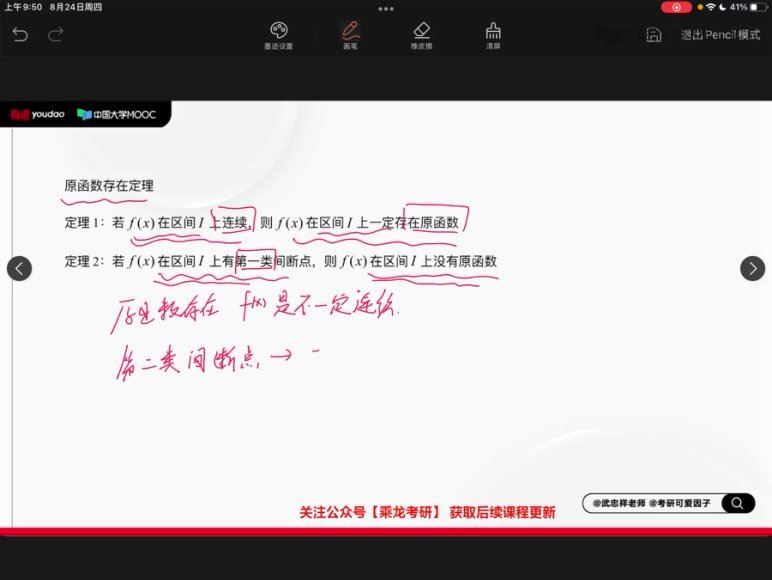Image resolution: width=772 pixels, height=580 pixels.
Task: Tap the three-dot multitasking indicator
Action: [386, 8]
